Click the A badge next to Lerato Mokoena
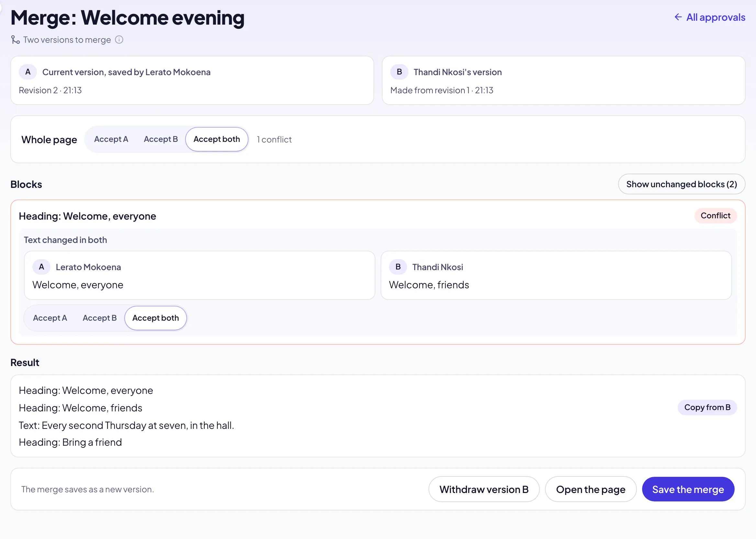The width and height of the screenshot is (756, 539). coord(41,267)
